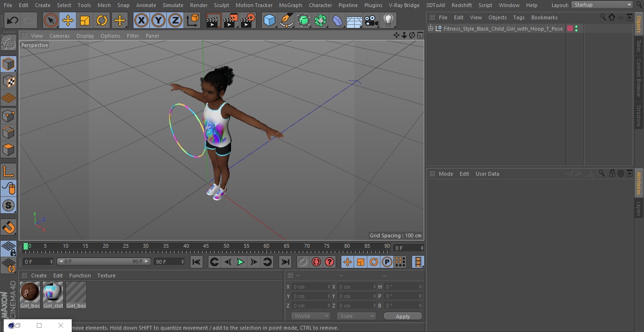This screenshot has width=644, height=332.
Task: Open the Attribute Manager User Data
Action: tap(487, 174)
